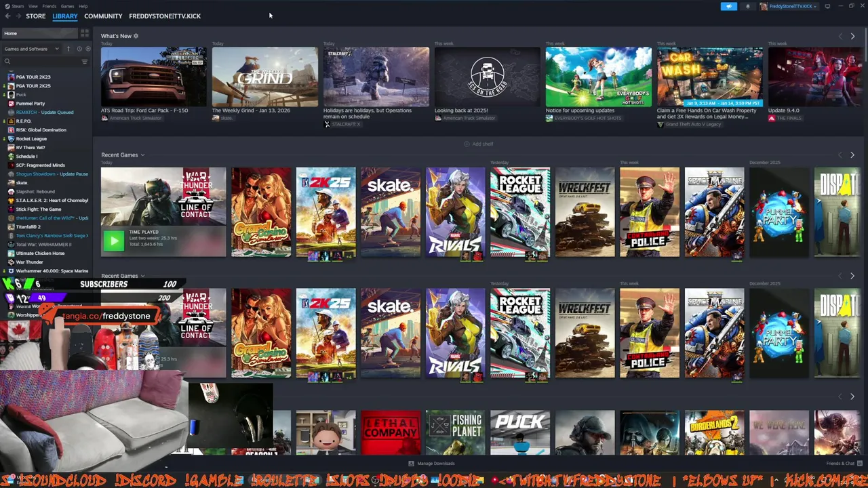Open the Help menu

click(83, 6)
